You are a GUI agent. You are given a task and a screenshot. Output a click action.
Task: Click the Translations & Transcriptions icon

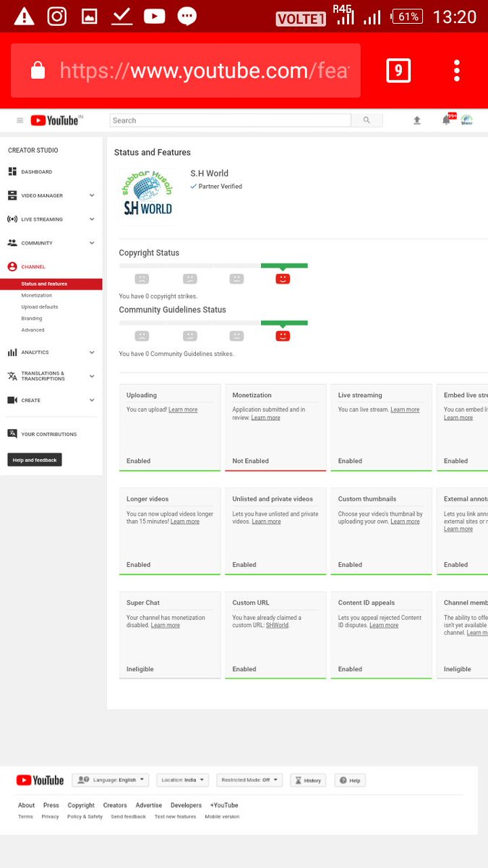coord(12,376)
